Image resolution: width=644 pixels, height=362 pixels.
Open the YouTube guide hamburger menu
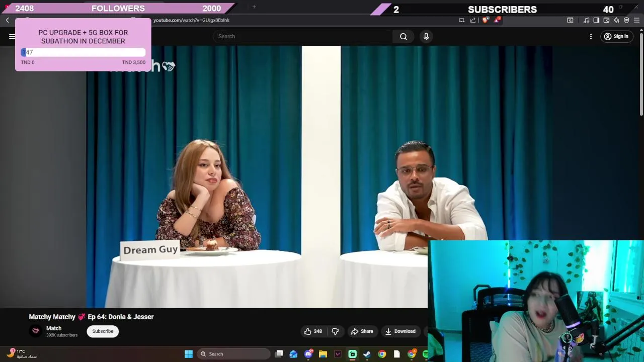click(x=12, y=36)
